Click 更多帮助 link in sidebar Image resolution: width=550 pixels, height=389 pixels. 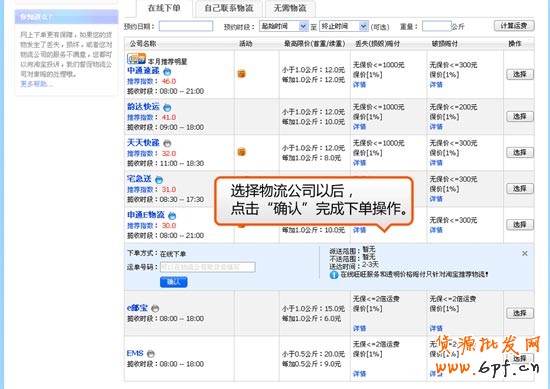[36, 84]
